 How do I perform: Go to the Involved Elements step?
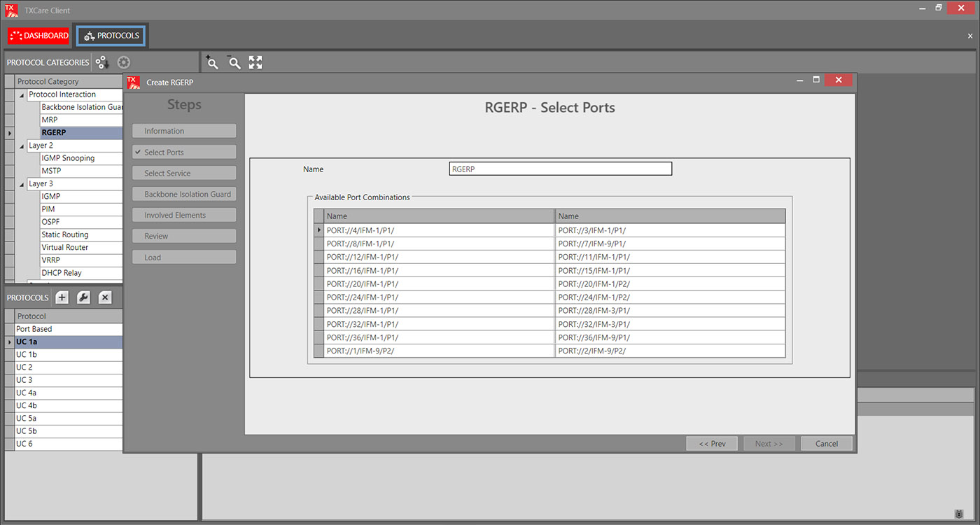[184, 215]
